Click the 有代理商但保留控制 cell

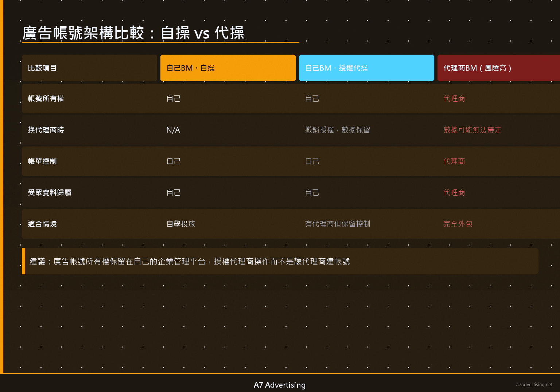[338, 224]
